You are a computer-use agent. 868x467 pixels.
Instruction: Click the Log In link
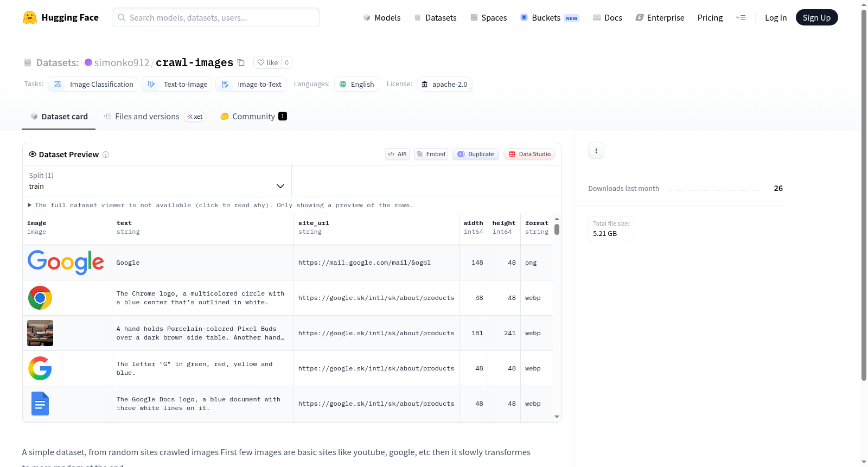pyautogui.click(x=776, y=17)
